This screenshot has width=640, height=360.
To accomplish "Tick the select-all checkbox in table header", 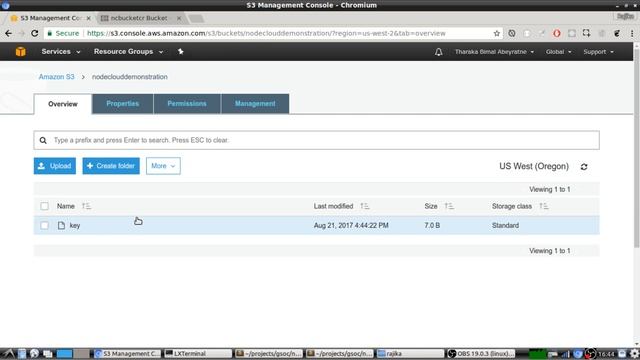I will click(44, 206).
